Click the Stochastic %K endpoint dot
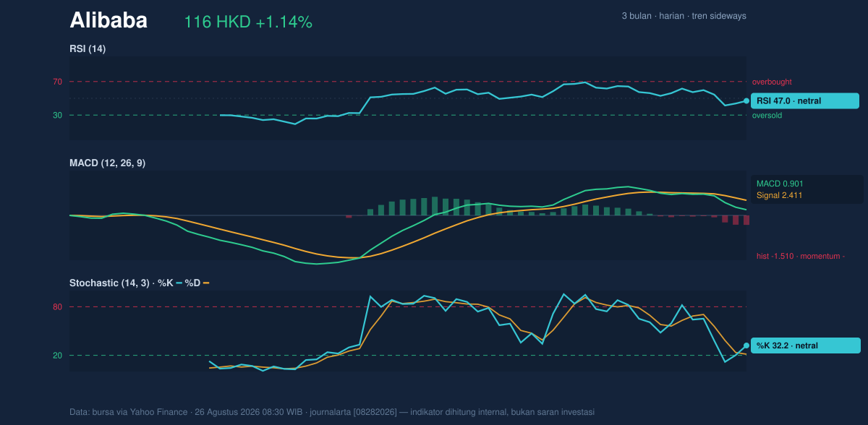The width and height of the screenshot is (868, 425). [x=746, y=345]
